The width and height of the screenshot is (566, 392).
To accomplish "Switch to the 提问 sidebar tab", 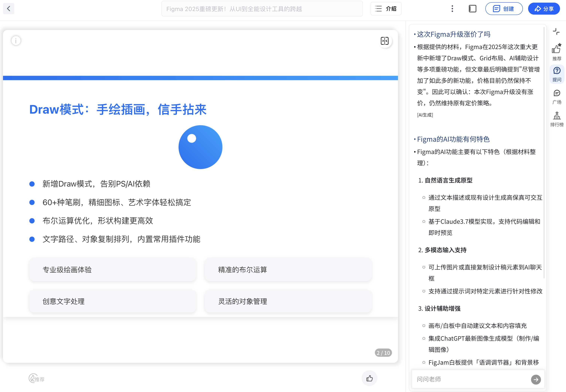I will click(x=557, y=74).
